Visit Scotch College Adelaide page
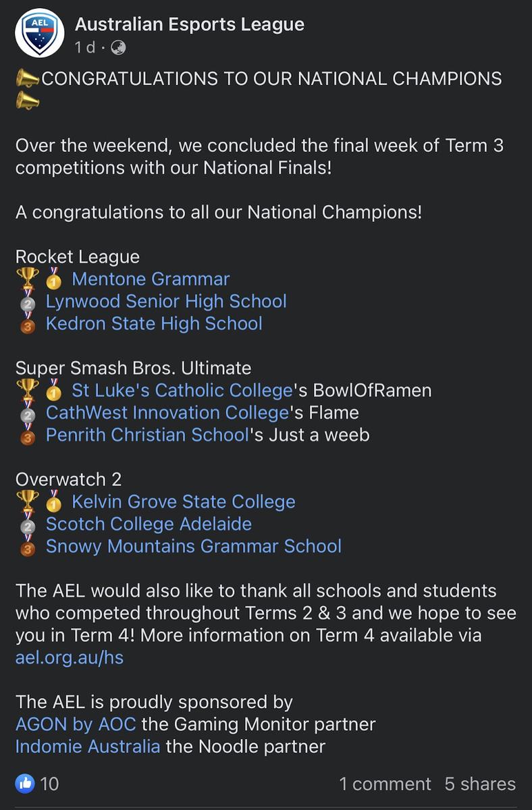This screenshot has height=810, width=532. coord(149,524)
